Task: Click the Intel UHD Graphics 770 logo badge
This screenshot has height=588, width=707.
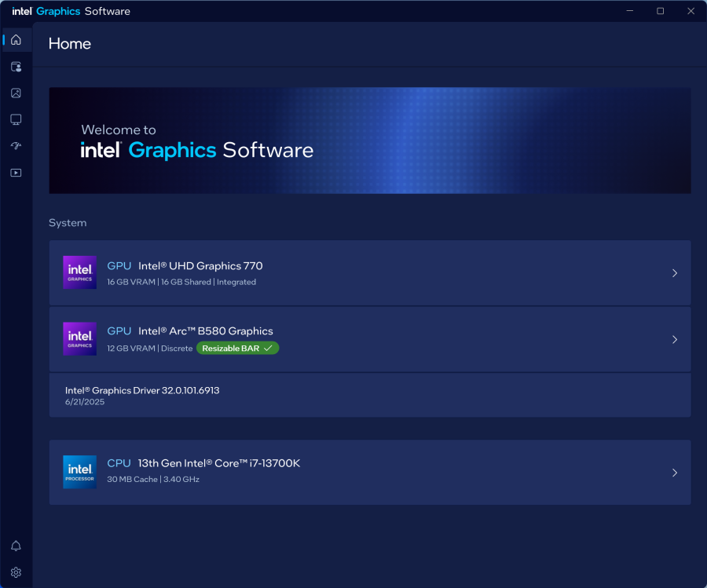Action: pyautogui.click(x=80, y=272)
